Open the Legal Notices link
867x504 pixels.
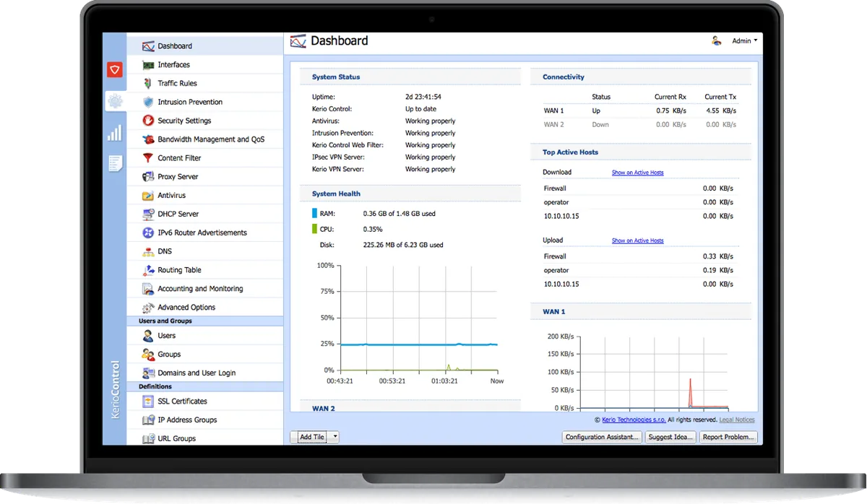[x=737, y=420]
